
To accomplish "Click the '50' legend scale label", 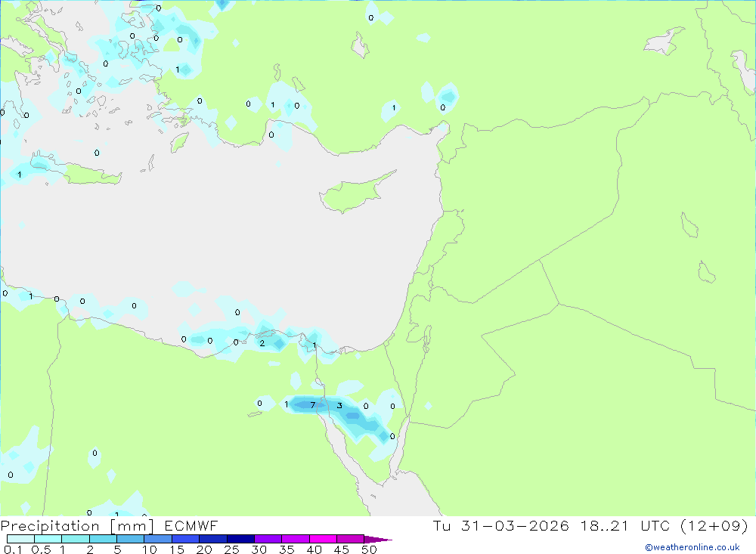I will point(370,549).
